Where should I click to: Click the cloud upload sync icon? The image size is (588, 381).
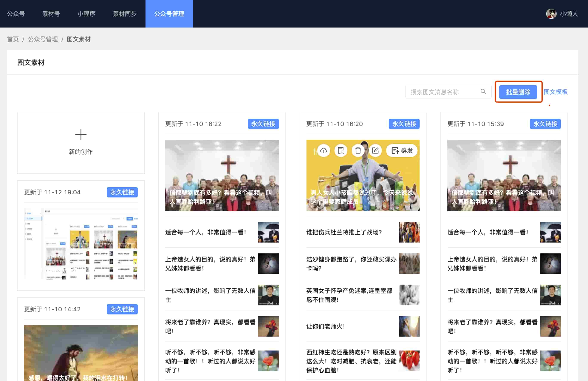pos(324,151)
